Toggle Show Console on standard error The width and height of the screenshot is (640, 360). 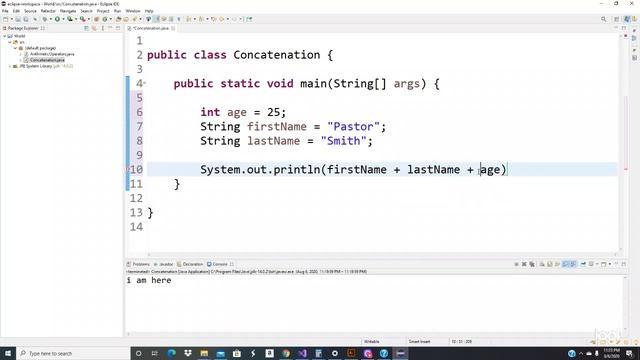click(x=573, y=264)
